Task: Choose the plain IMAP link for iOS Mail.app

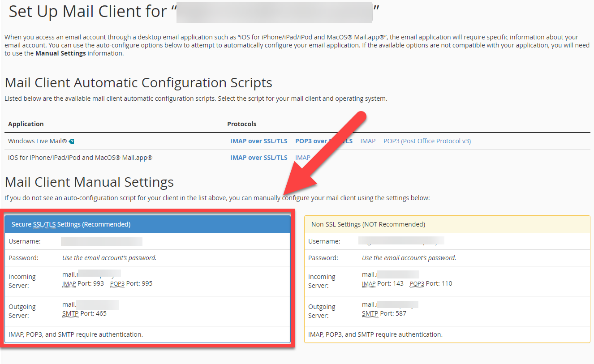Action: tap(302, 158)
